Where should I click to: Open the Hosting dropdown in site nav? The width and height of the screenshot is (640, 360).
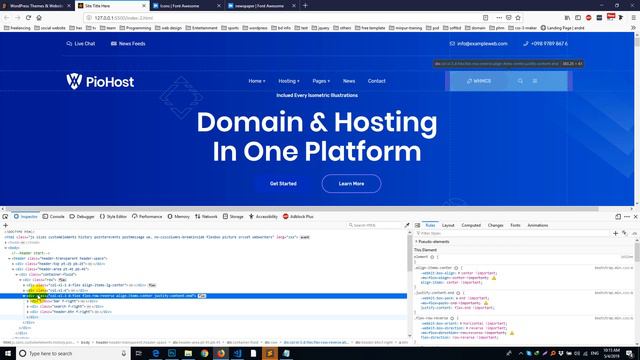point(289,81)
